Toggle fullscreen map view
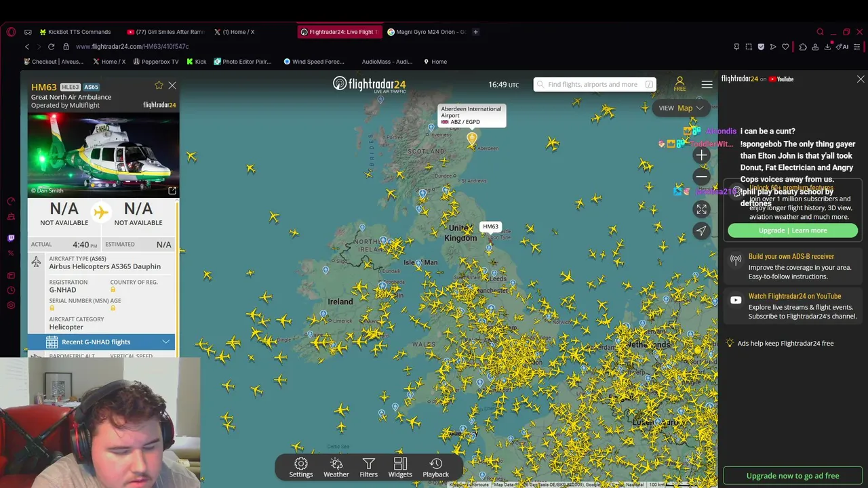 tap(702, 209)
